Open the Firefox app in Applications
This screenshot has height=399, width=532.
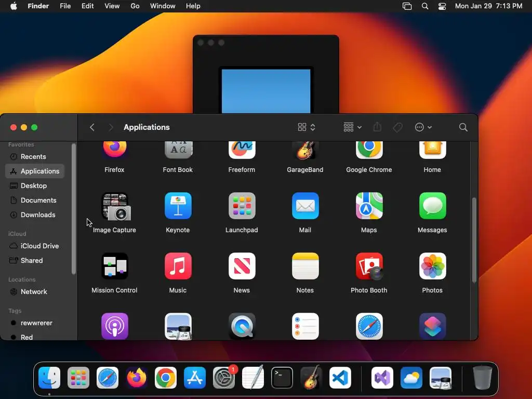point(115,150)
